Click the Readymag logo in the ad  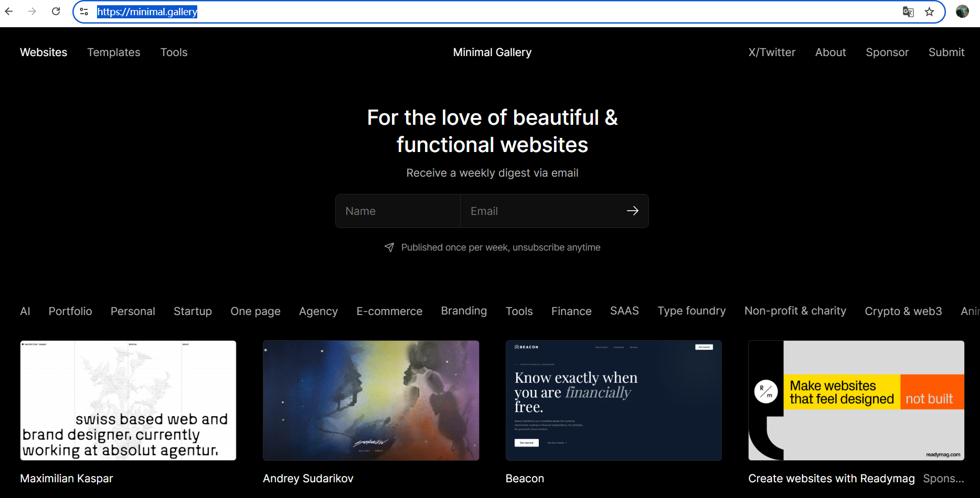pos(766,392)
